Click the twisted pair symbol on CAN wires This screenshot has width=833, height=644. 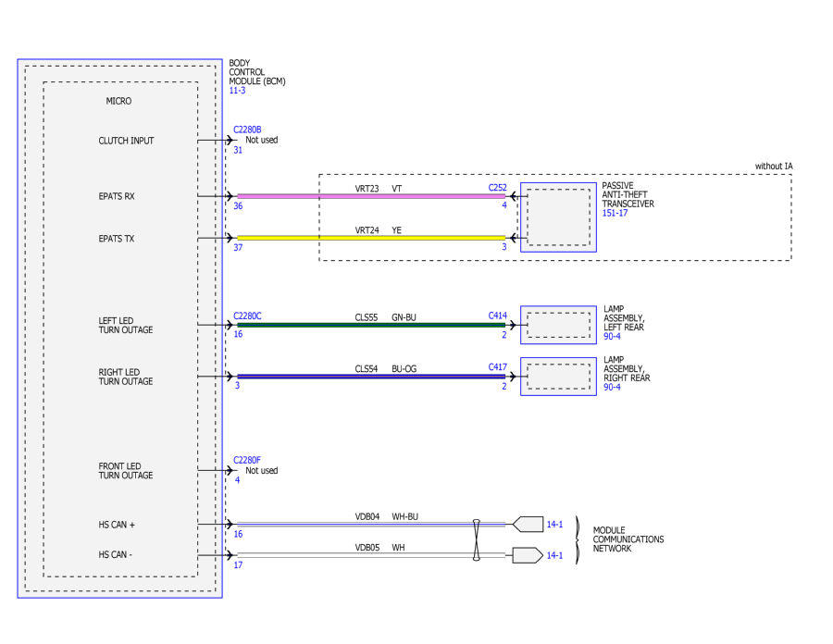click(x=476, y=540)
